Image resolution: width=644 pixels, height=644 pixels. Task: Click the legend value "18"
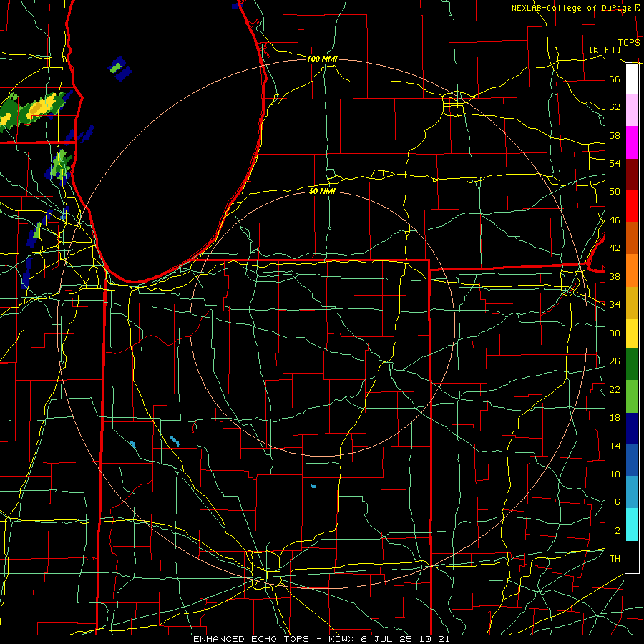tap(615, 418)
